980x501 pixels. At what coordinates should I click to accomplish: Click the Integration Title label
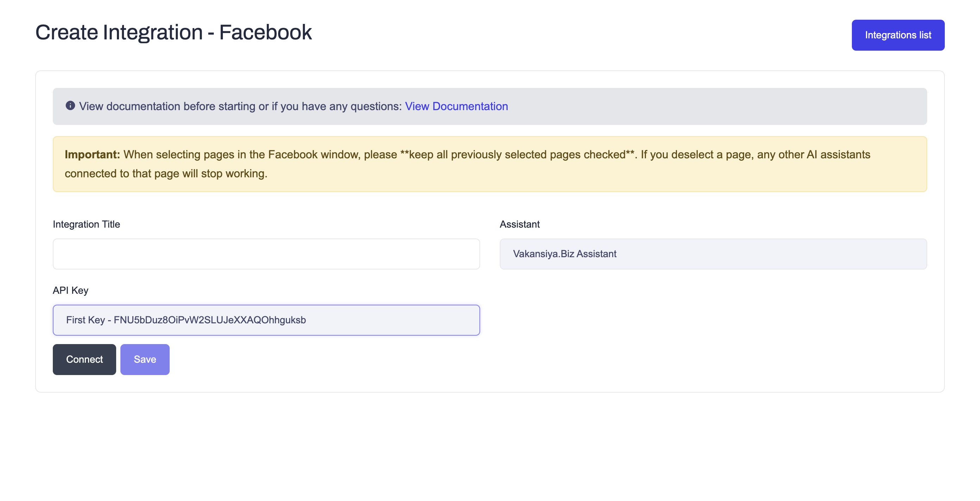pyautogui.click(x=86, y=224)
